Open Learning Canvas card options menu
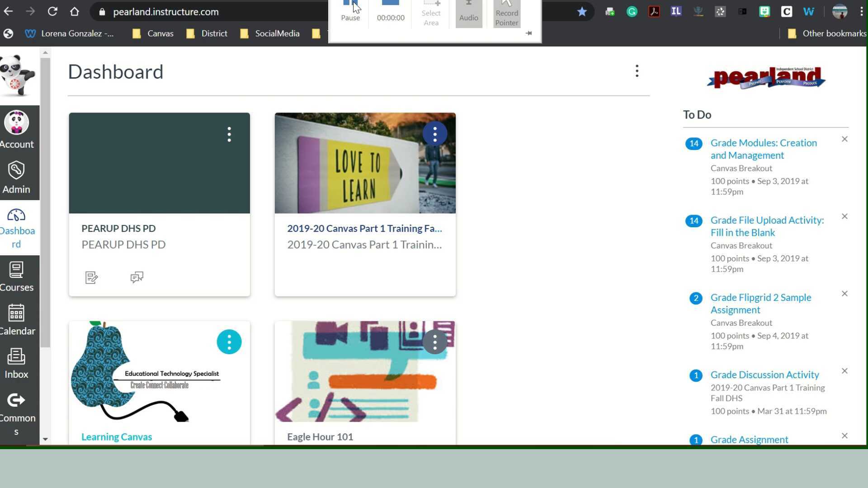Viewport: 868px width, 488px height. click(x=229, y=342)
